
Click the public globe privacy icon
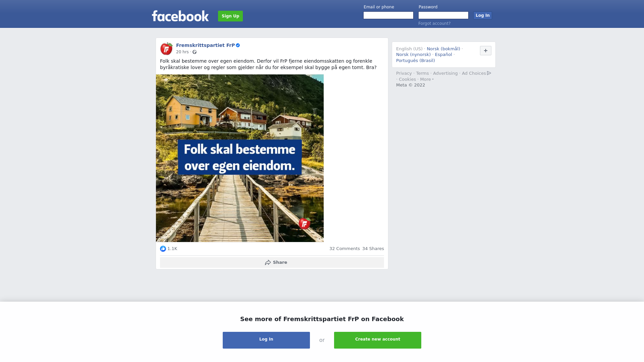coord(195,52)
